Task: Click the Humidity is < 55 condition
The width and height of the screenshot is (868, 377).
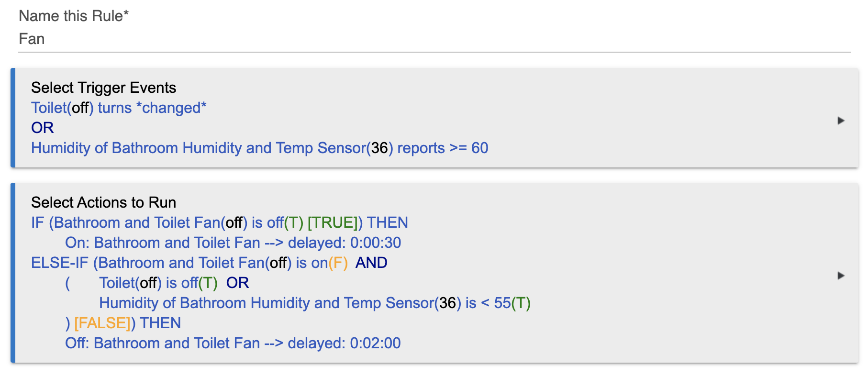Action: tap(315, 303)
